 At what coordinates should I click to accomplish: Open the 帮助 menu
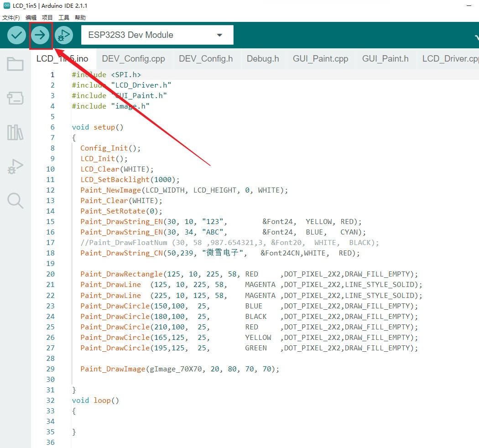pyautogui.click(x=80, y=18)
